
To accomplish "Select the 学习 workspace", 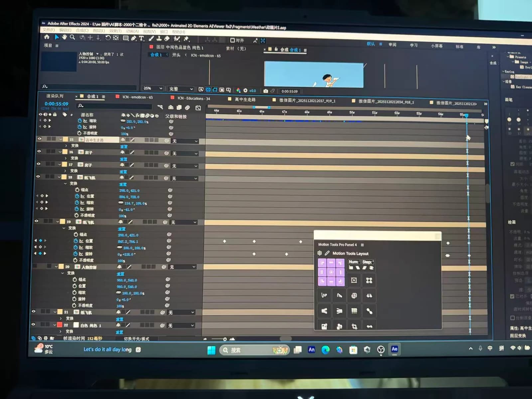I will [414, 45].
